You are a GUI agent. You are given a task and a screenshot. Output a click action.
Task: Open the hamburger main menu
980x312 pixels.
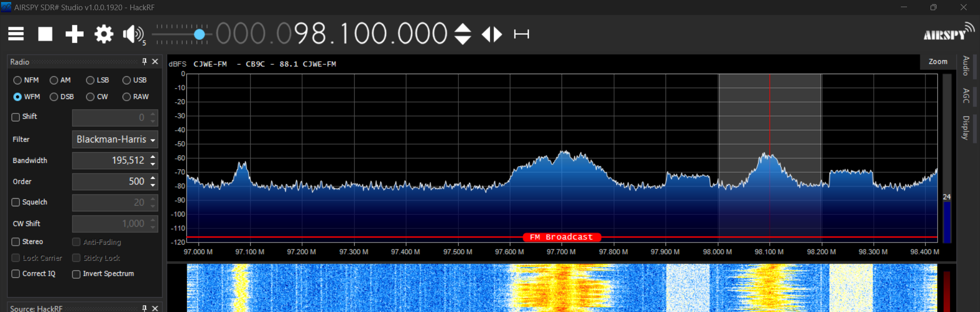click(16, 34)
